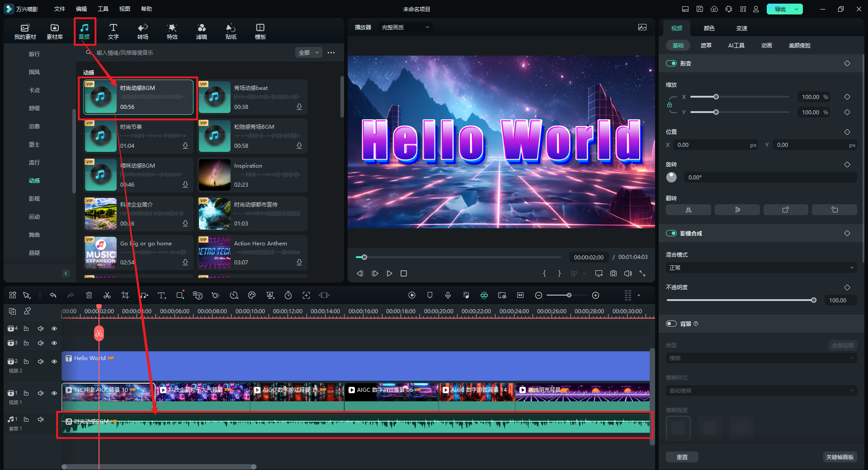Expand the 混合模式 blend mode dropdown
The width and height of the screenshot is (868, 470).
[761, 268]
